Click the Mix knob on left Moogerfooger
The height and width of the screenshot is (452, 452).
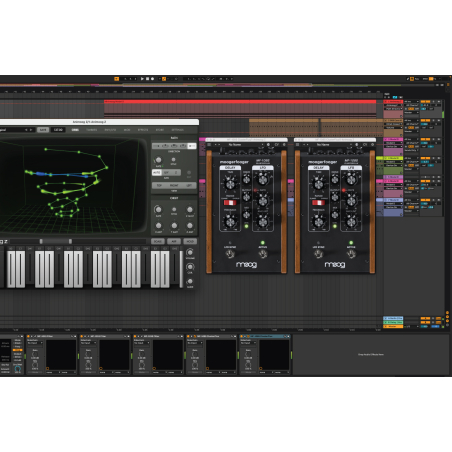pyautogui.click(x=246, y=215)
